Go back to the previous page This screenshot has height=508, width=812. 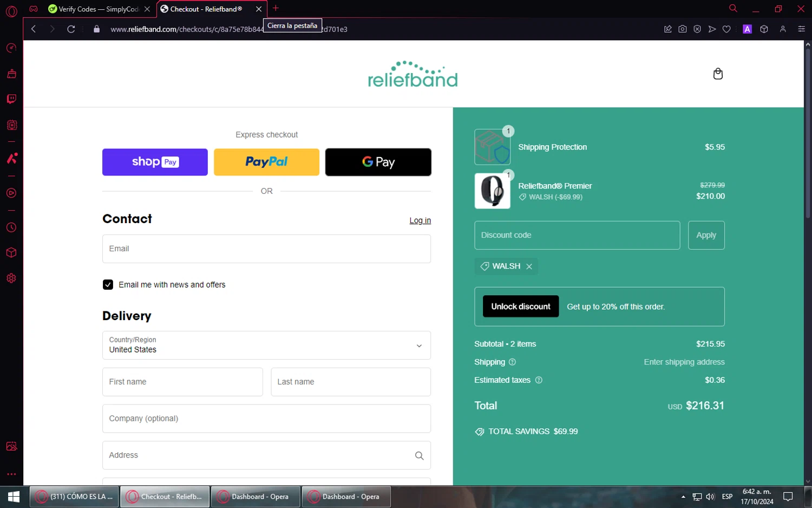click(x=34, y=29)
